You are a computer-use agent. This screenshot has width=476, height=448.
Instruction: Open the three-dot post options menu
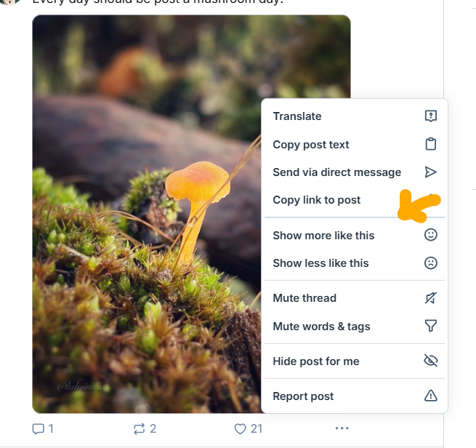coord(342,429)
